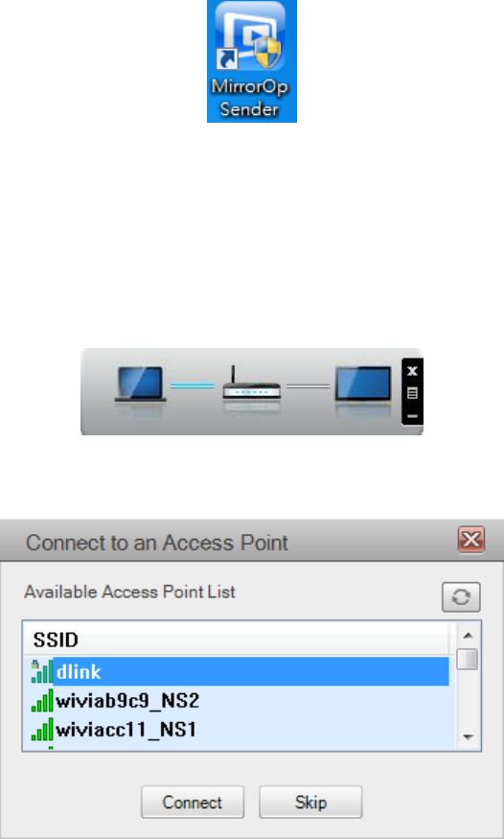Click the SSID column header
This screenshot has width=504, height=839.
tap(237, 640)
